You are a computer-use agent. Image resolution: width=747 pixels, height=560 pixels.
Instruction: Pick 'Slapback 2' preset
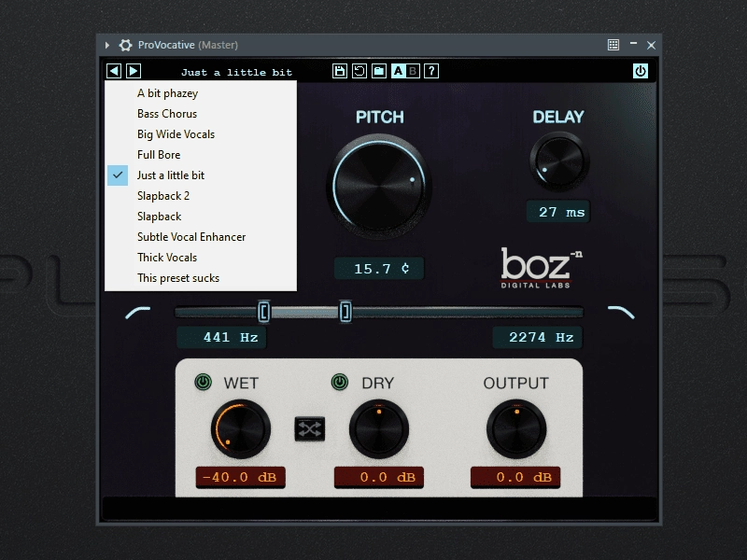201,196
